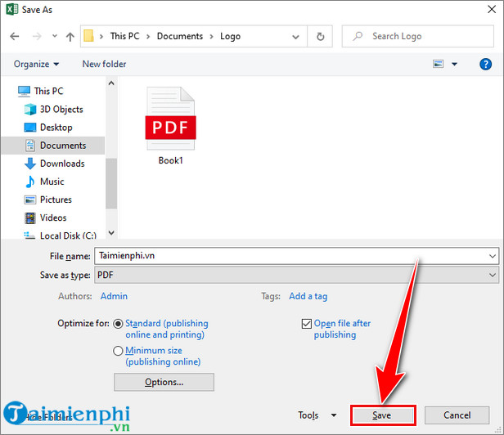Go up one folder level
504x435 pixels.
tap(70, 36)
